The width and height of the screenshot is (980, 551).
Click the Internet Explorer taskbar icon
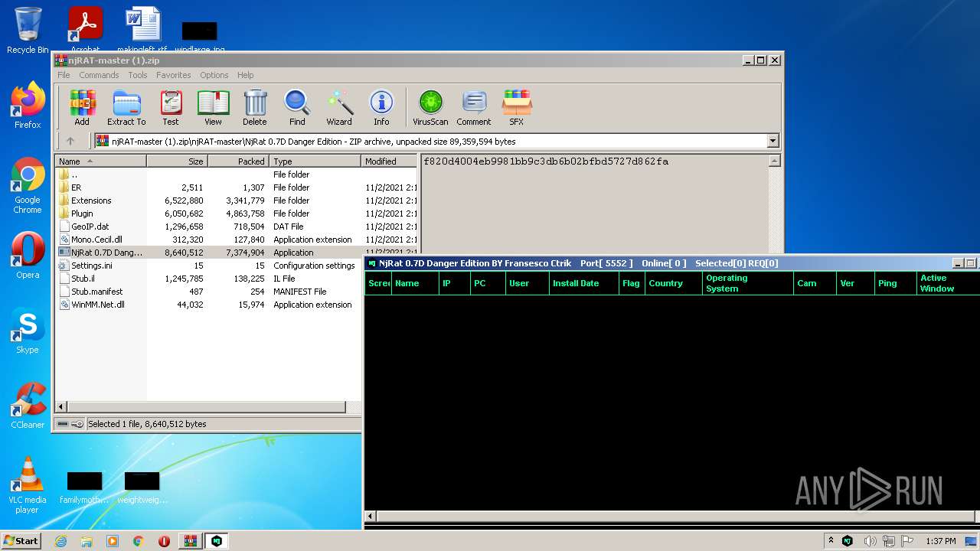[x=60, y=541]
